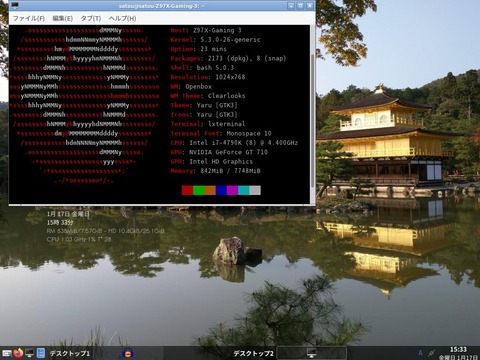480x360 pixels.
Task: Click the 'Intel i7-4790K (8) @ 4.400GHz' text
Action: click(243, 143)
